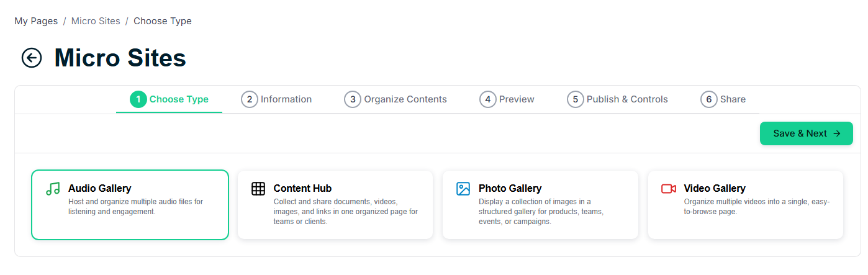The height and width of the screenshot is (275, 868).
Task: Click the Video Gallery camera icon
Action: coord(669,189)
